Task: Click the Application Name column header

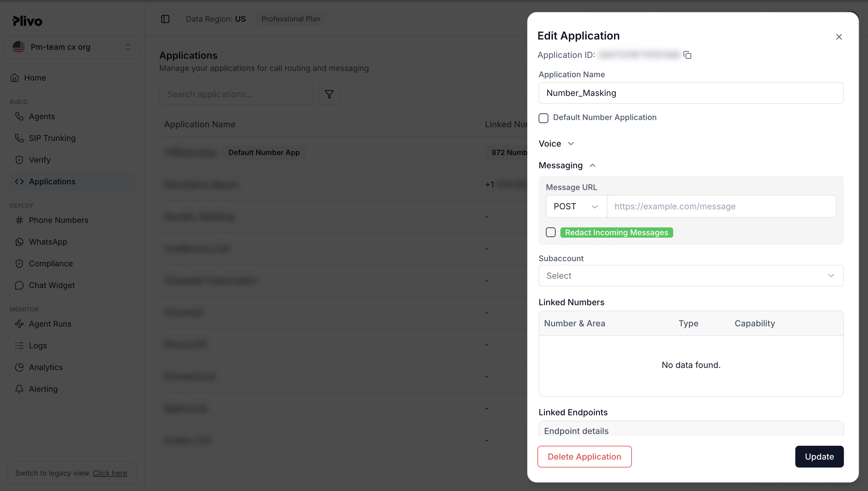Action: (x=200, y=125)
